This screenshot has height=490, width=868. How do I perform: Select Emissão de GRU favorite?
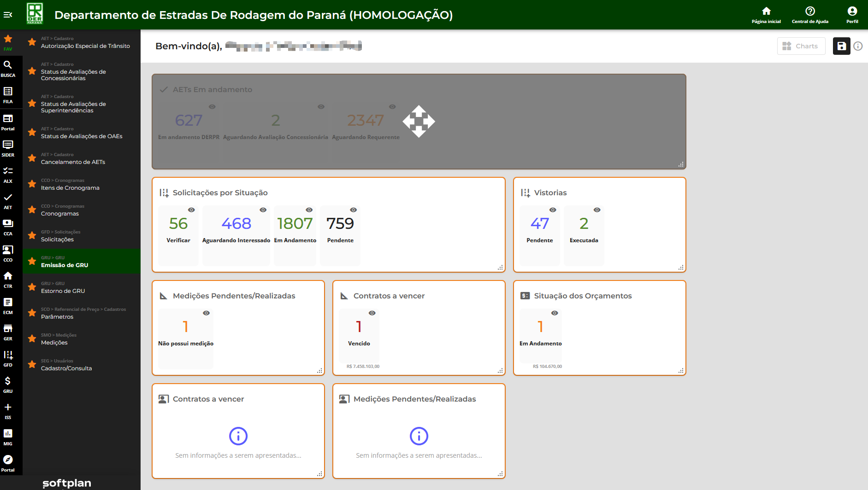[65, 265]
